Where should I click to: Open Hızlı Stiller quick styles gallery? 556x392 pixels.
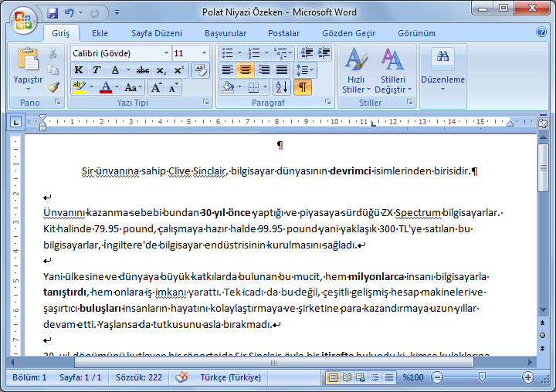pyautogui.click(x=356, y=70)
